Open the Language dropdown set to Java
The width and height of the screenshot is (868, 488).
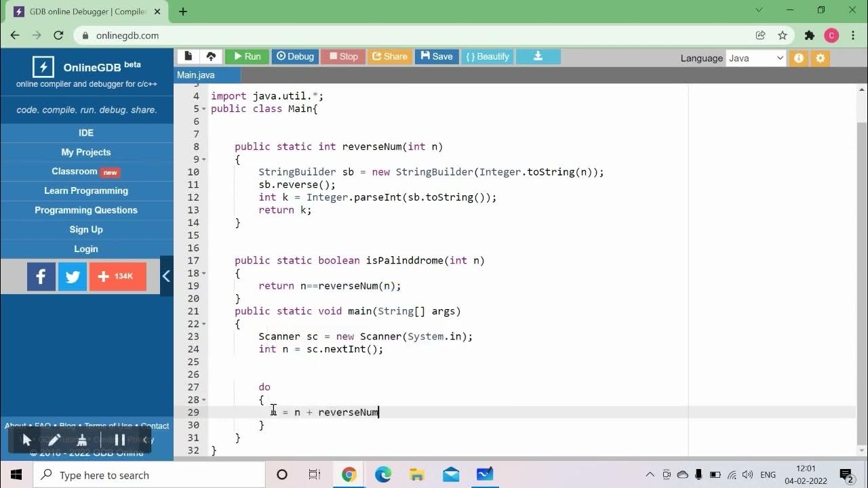click(755, 58)
